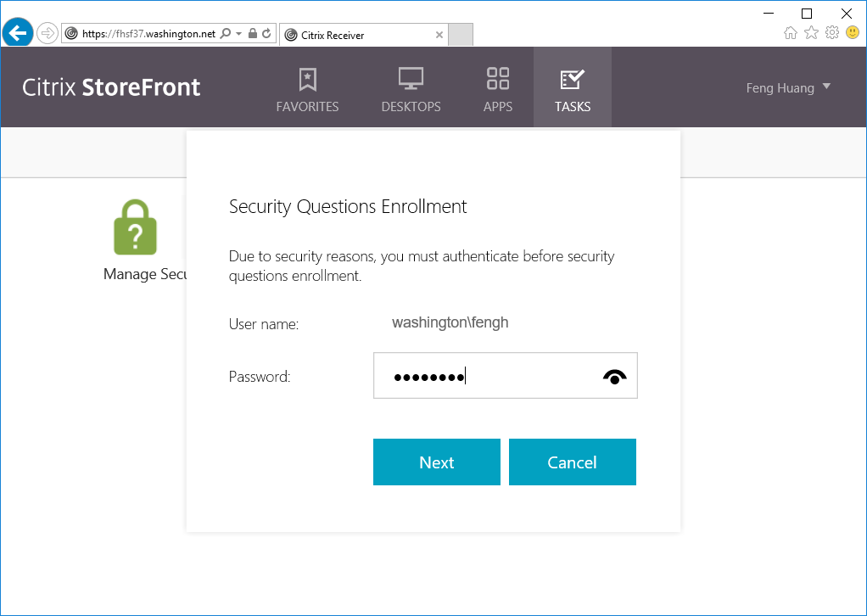Image resolution: width=867 pixels, height=616 pixels.
Task: Refresh the page with the reload icon
Action: 266,34
